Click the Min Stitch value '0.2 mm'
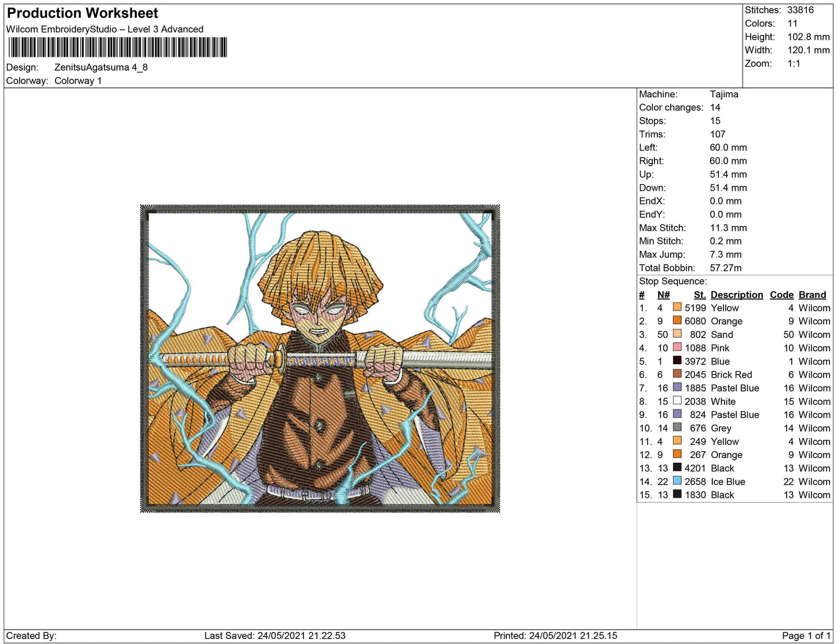Image resolution: width=837 pixels, height=644 pixels. [x=726, y=241]
